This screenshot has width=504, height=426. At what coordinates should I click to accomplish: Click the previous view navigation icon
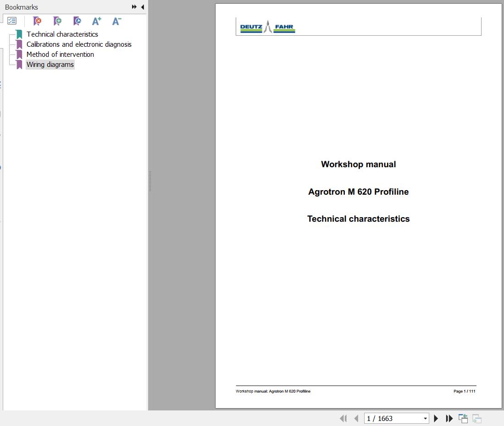coord(463,418)
